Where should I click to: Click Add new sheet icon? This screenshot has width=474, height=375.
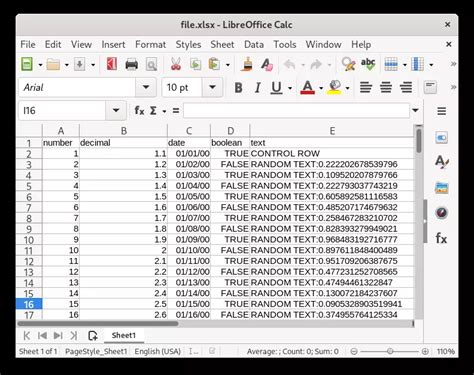(93, 335)
